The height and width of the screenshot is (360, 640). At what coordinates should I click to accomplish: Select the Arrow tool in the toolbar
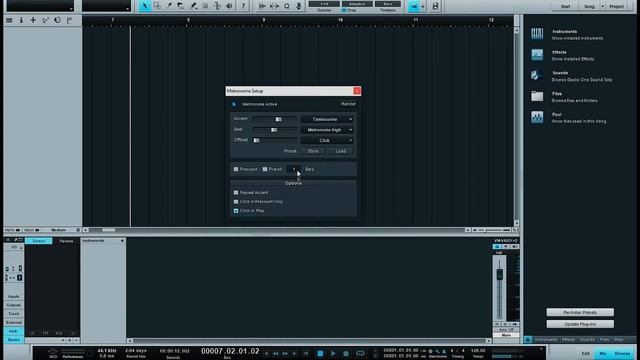click(x=144, y=6)
